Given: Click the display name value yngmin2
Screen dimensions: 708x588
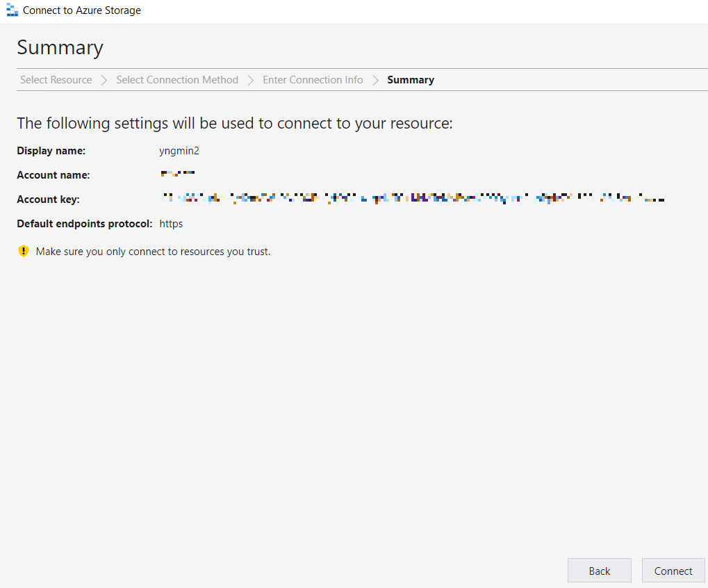Looking at the screenshot, I should tap(179, 151).
